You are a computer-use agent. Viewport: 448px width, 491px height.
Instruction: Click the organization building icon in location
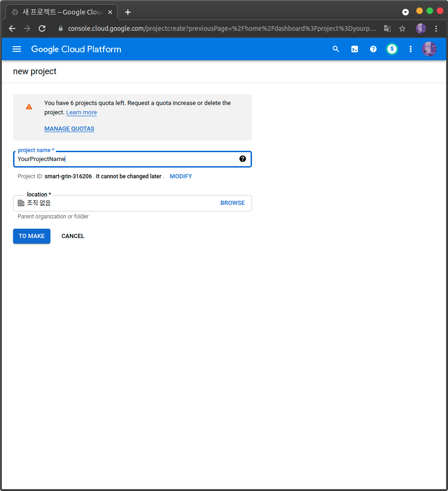[21, 203]
